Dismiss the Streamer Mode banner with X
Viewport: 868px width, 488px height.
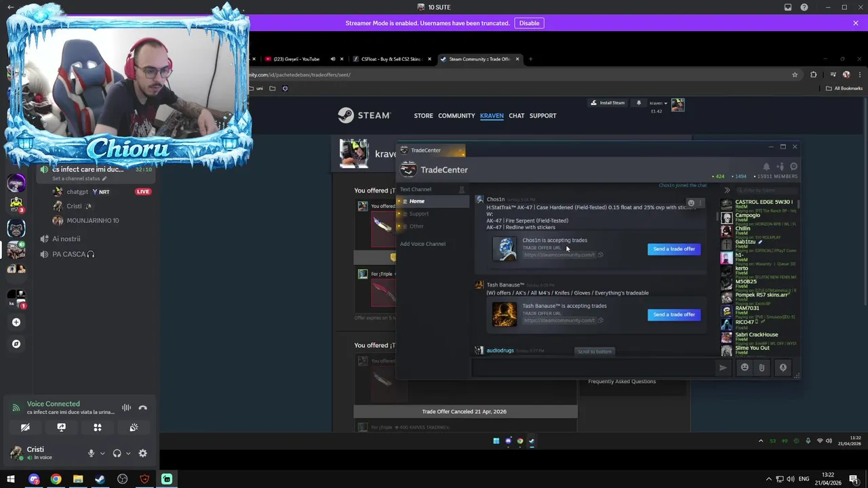point(856,23)
